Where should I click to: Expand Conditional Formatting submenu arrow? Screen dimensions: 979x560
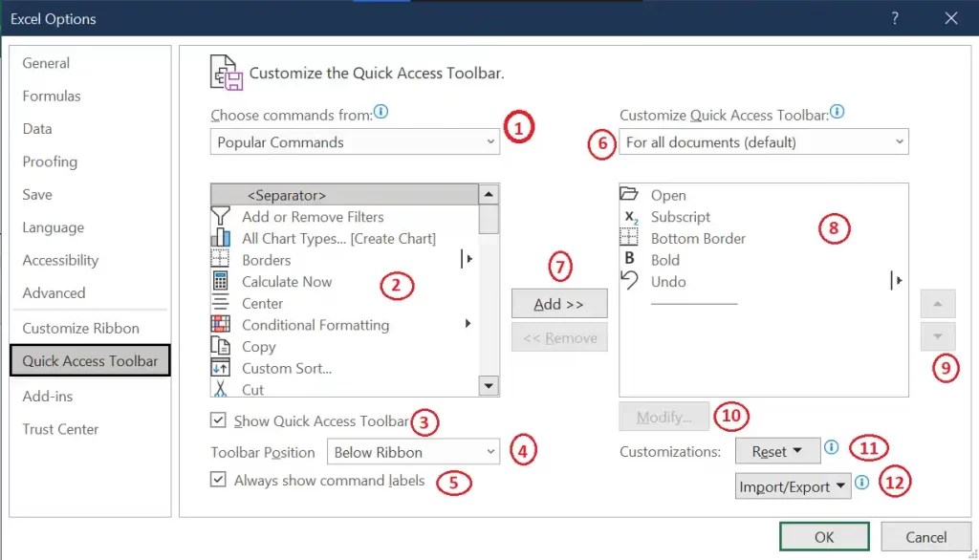468,323
